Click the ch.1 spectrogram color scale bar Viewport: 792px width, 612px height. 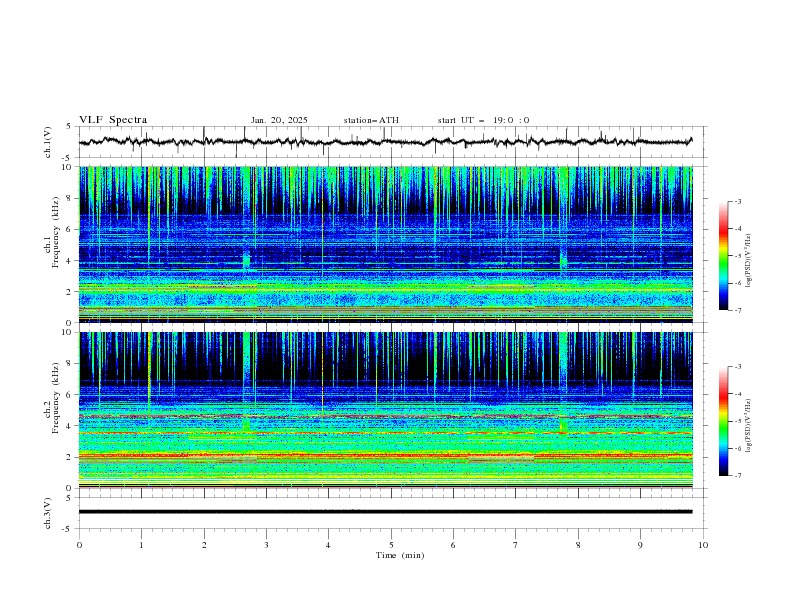click(x=724, y=256)
